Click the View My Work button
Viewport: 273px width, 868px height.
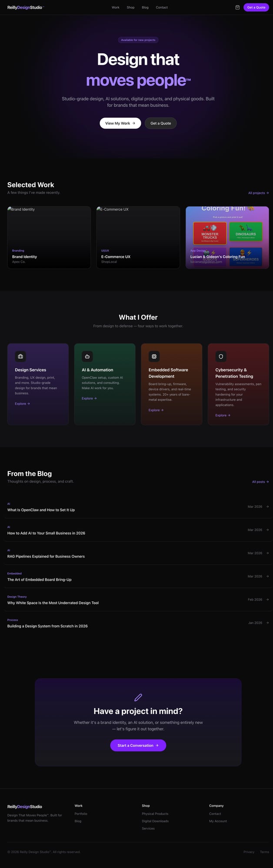click(120, 123)
